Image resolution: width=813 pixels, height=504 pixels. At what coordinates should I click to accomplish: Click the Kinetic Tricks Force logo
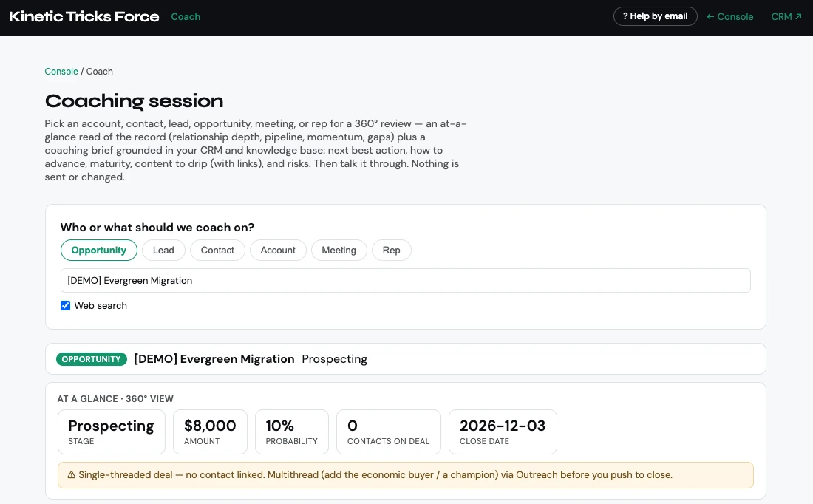[x=84, y=16]
